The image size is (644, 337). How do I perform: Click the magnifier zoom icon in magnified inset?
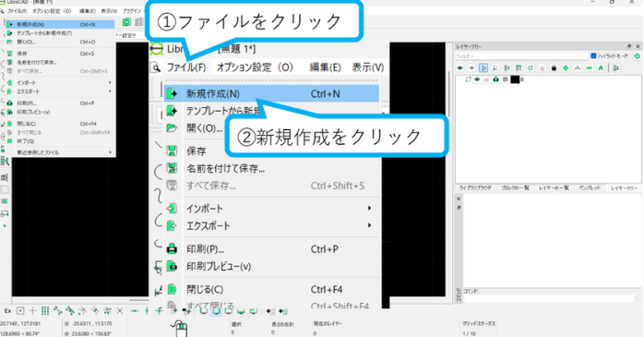pyautogui.click(x=155, y=67)
